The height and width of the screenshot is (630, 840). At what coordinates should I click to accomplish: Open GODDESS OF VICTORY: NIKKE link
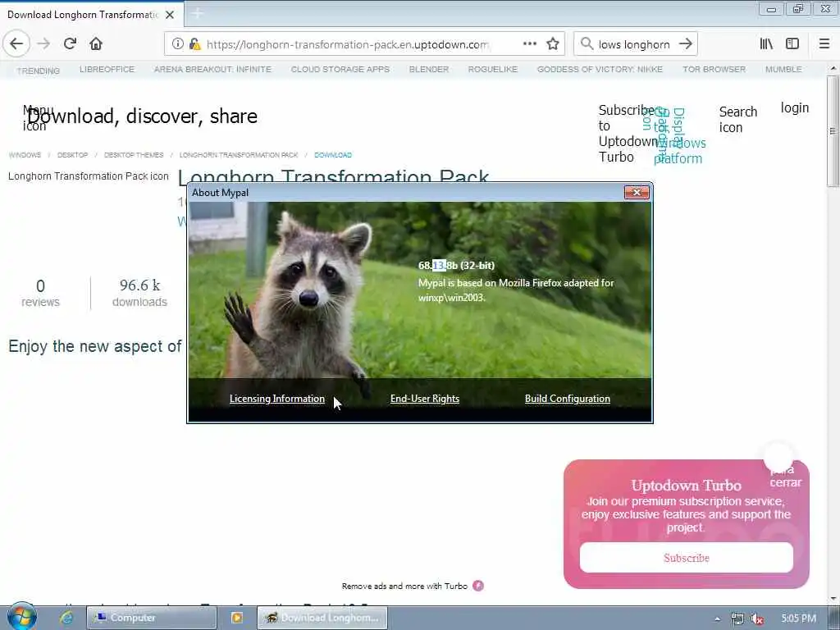(600, 69)
